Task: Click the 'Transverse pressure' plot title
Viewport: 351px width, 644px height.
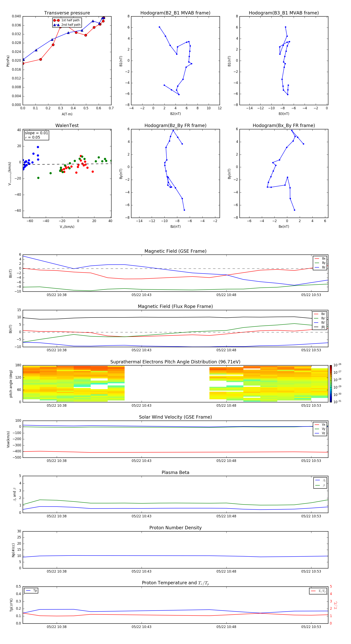Action: [67, 13]
